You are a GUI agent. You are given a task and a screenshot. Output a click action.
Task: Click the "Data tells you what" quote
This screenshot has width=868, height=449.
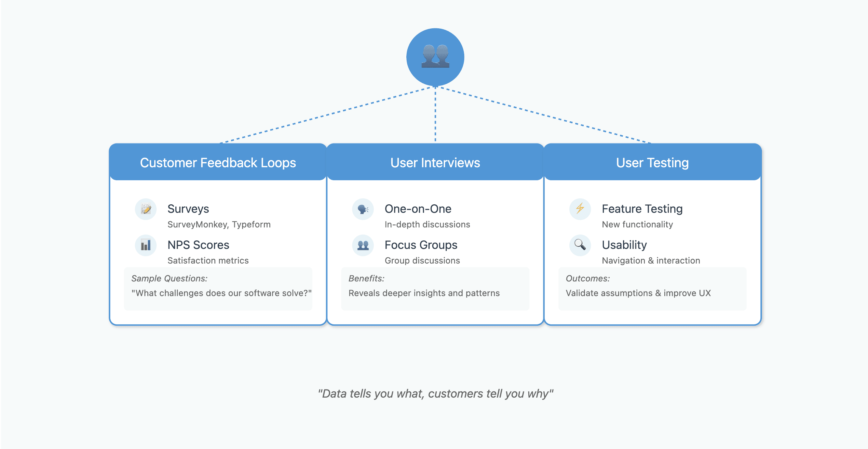[x=435, y=393]
